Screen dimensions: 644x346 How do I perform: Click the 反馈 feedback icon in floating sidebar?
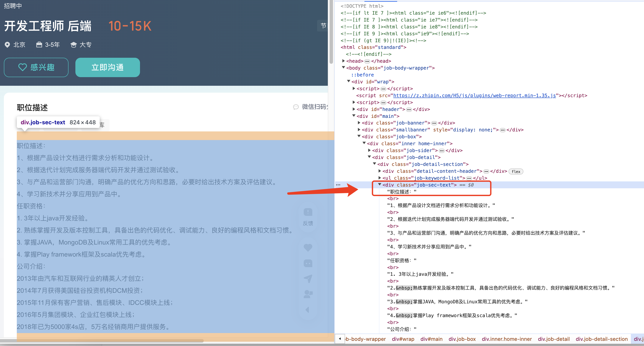[x=308, y=212]
